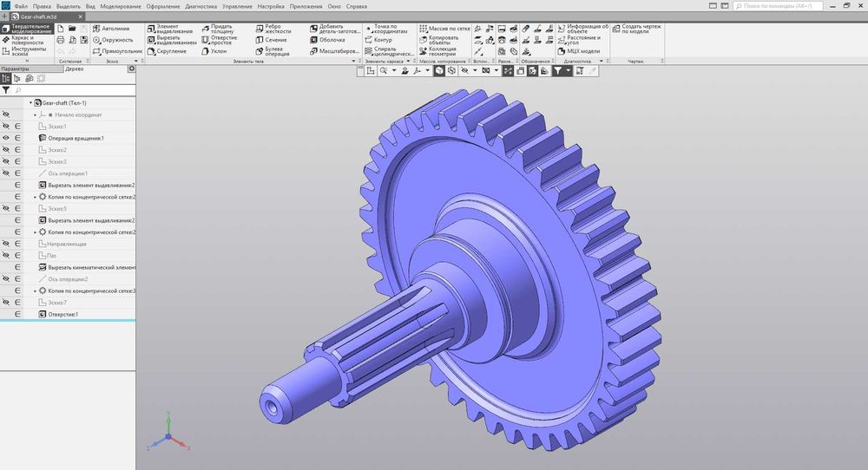Click the tree filter funnel button
The image size is (868, 470).
[5, 90]
